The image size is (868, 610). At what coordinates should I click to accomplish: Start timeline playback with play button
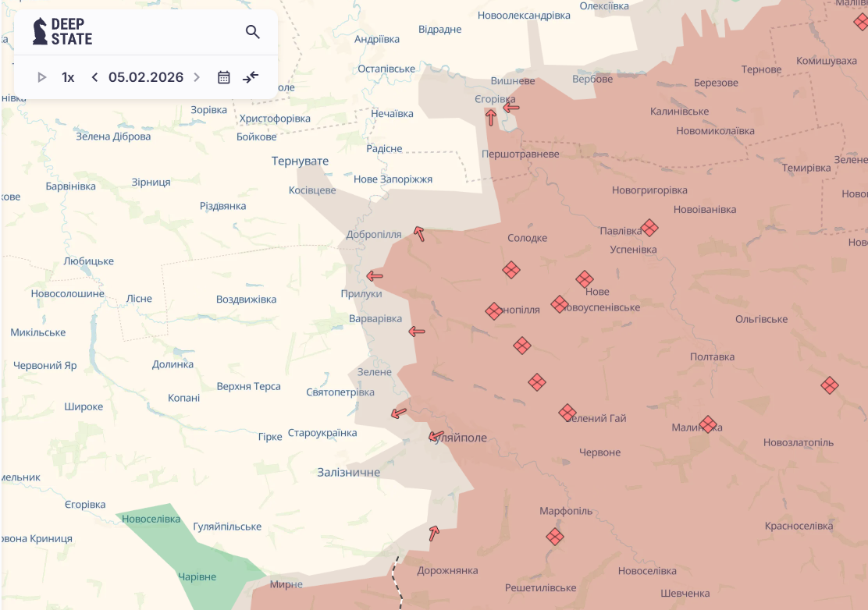pyautogui.click(x=42, y=77)
